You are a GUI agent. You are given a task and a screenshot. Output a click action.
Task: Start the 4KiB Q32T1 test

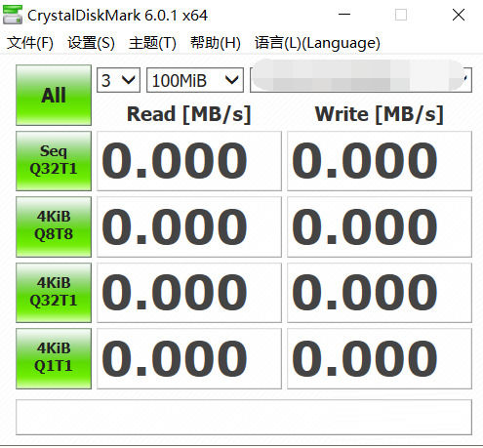coord(54,293)
